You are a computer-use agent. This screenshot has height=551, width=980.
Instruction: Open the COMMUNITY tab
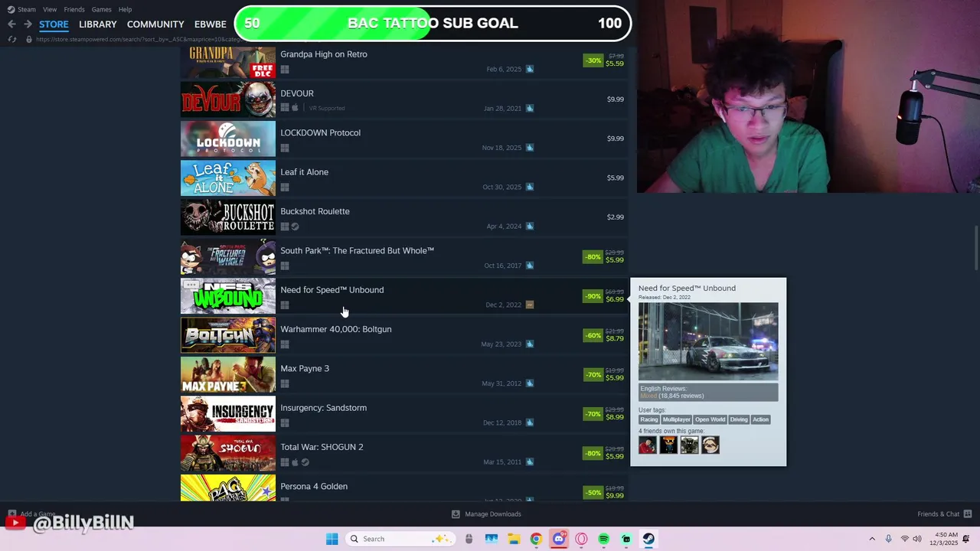[x=155, y=24]
